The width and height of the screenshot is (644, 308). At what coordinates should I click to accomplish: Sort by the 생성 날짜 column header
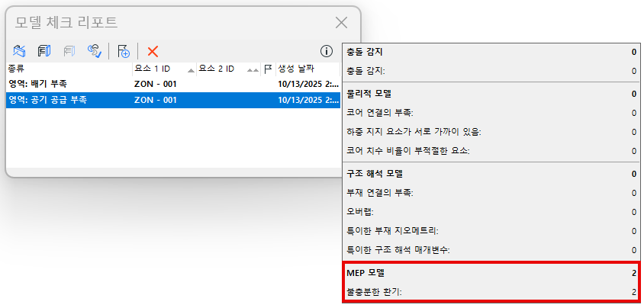tap(308, 69)
